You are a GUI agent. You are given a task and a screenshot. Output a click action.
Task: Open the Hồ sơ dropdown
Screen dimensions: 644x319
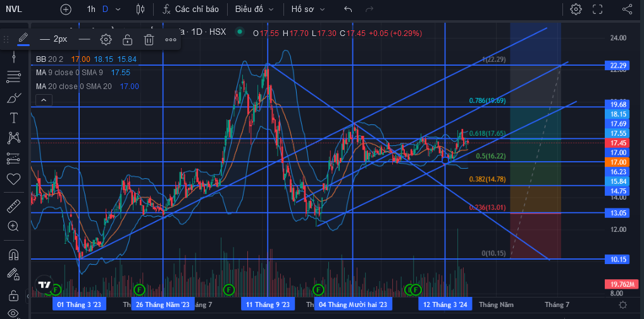pyautogui.click(x=308, y=9)
